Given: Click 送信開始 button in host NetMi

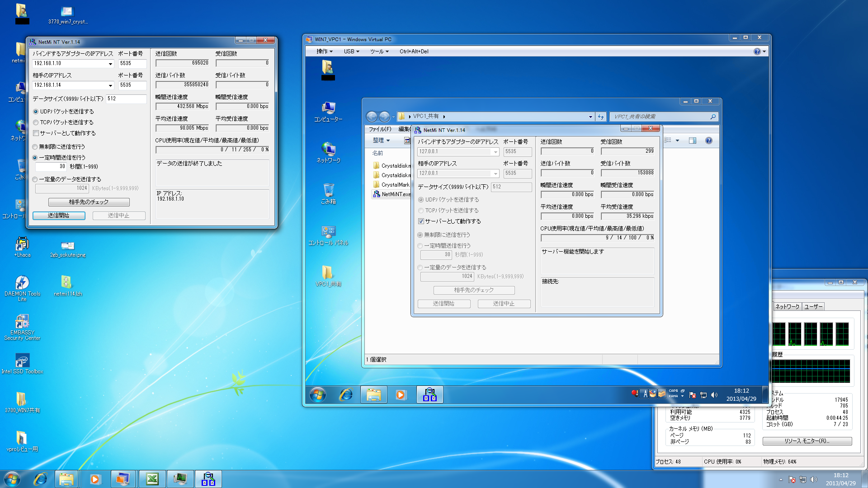Looking at the screenshot, I should tap(59, 216).
